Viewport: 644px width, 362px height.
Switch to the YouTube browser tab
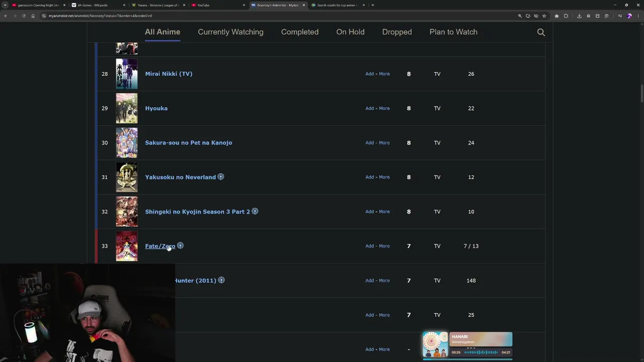(x=217, y=5)
